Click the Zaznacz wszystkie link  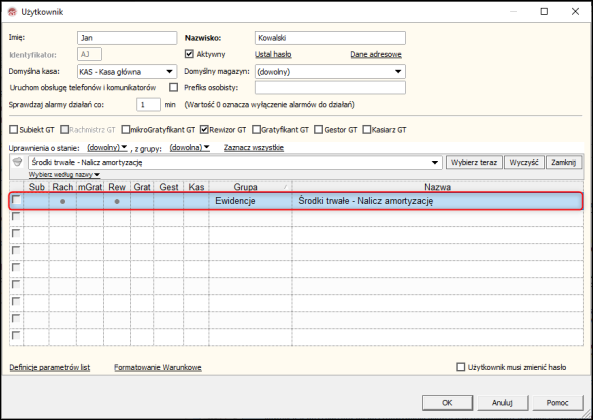point(254,147)
